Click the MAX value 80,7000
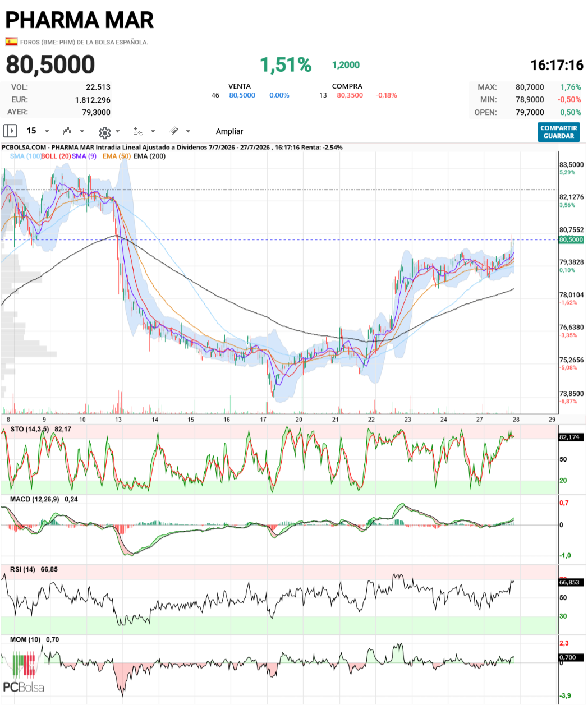588x705 pixels. point(530,87)
